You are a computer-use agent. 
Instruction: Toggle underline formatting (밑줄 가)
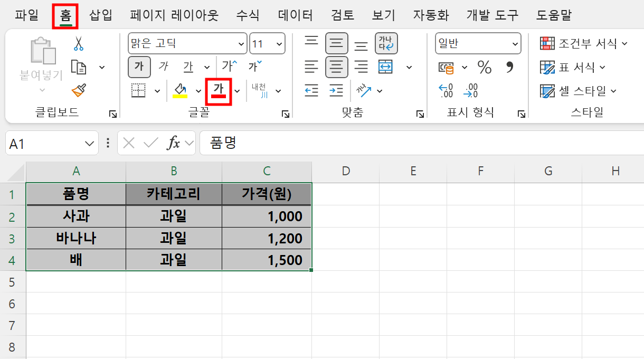click(x=188, y=67)
